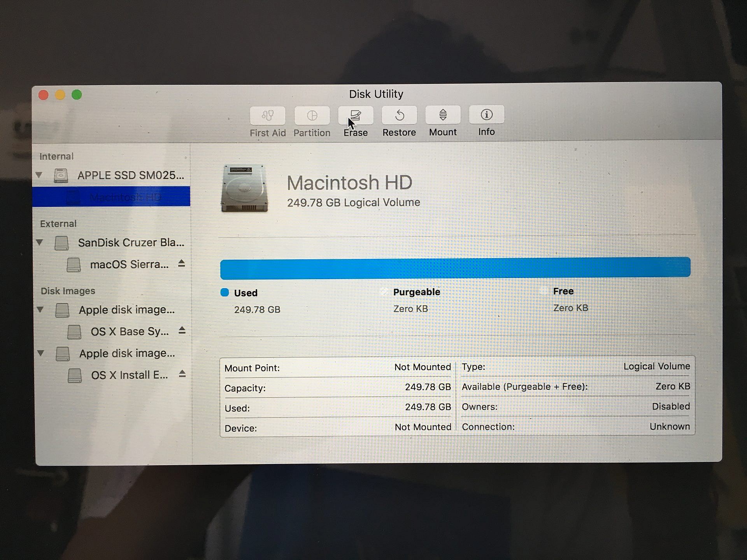Select the Erase toolbar icon
The width and height of the screenshot is (747, 560).
(356, 115)
